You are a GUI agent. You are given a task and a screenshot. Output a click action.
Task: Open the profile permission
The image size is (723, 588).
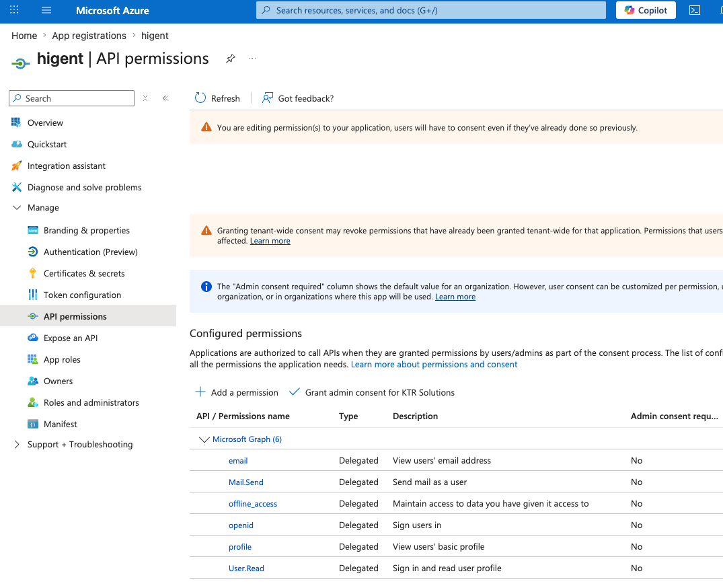click(x=240, y=547)
